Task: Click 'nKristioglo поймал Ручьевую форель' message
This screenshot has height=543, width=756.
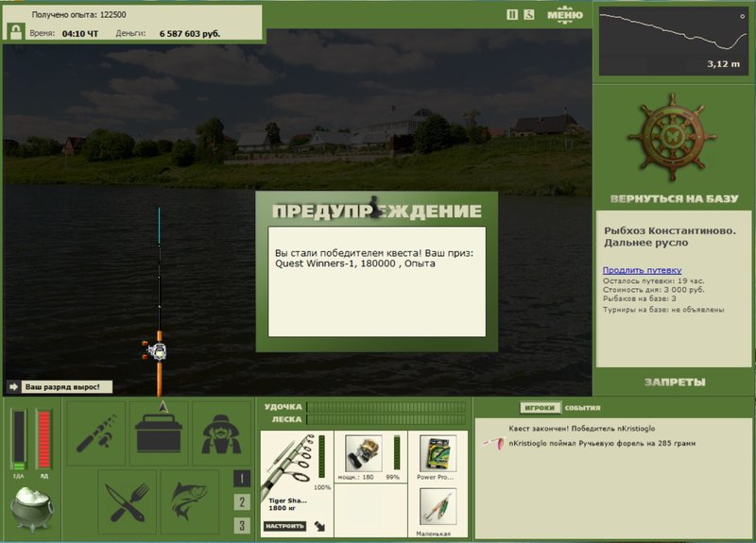Action: click(x=602, y=443)
